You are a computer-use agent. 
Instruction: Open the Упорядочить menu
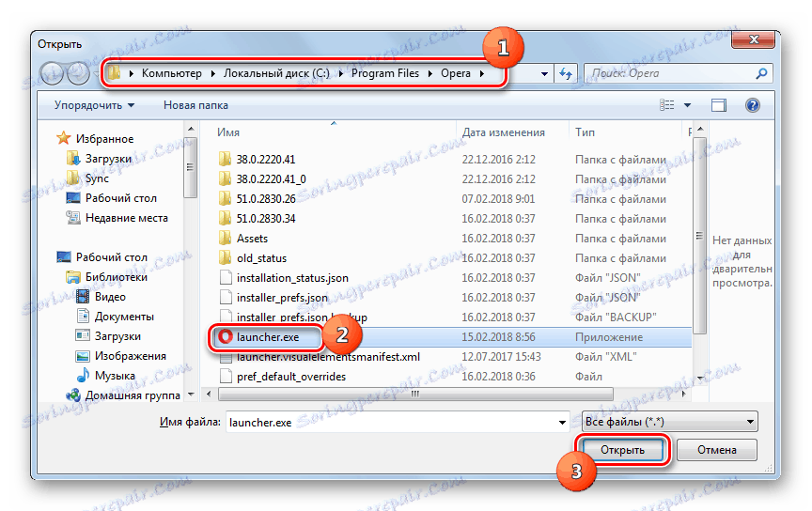point(94,105)
